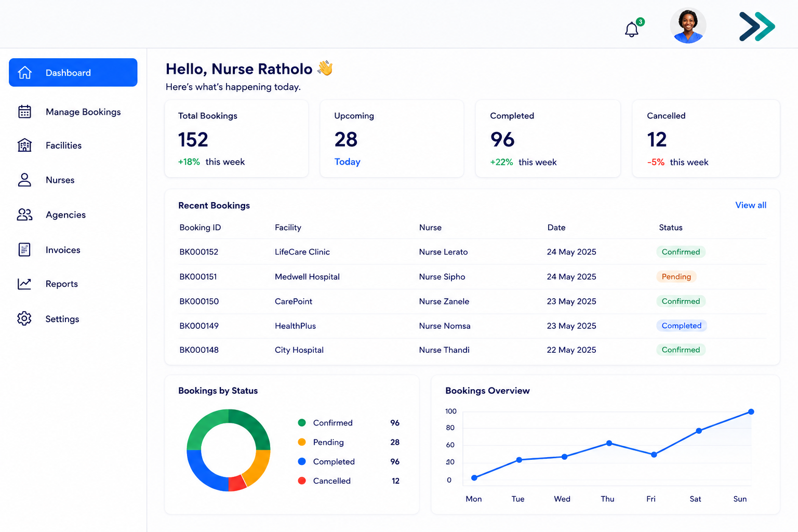
Task: Click the Sun data point on chart
Action: (751, 412)
